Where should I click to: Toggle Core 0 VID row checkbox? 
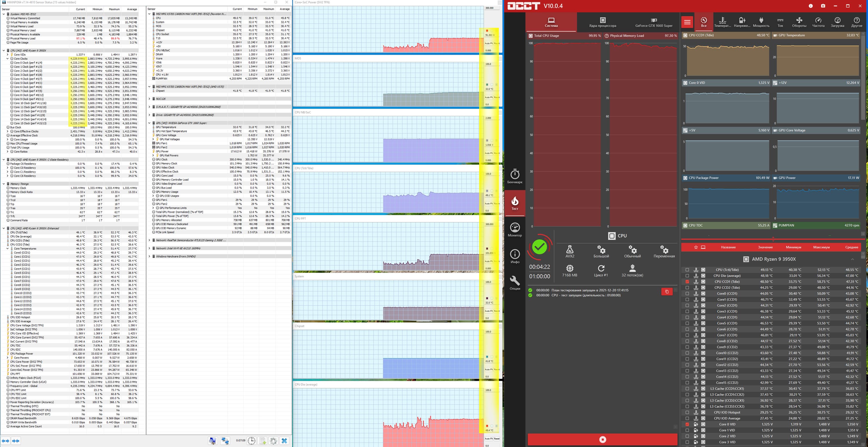[687, 424]
